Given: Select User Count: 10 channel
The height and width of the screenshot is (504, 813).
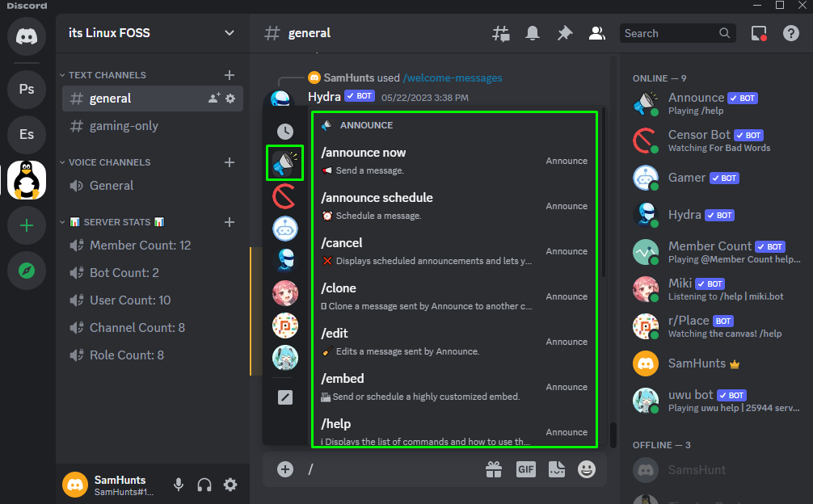Looking at the screenshot, I should tap(153, 300).
